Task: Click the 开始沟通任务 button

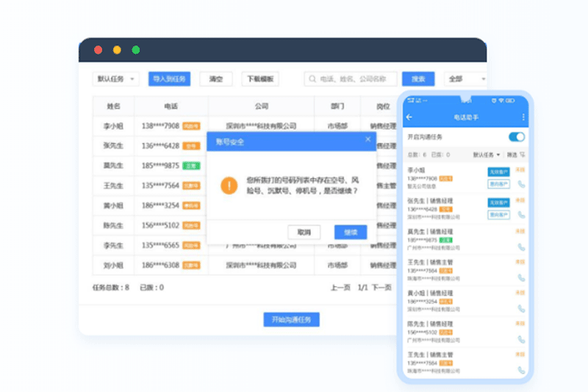Action: click(x=291, y=319)
